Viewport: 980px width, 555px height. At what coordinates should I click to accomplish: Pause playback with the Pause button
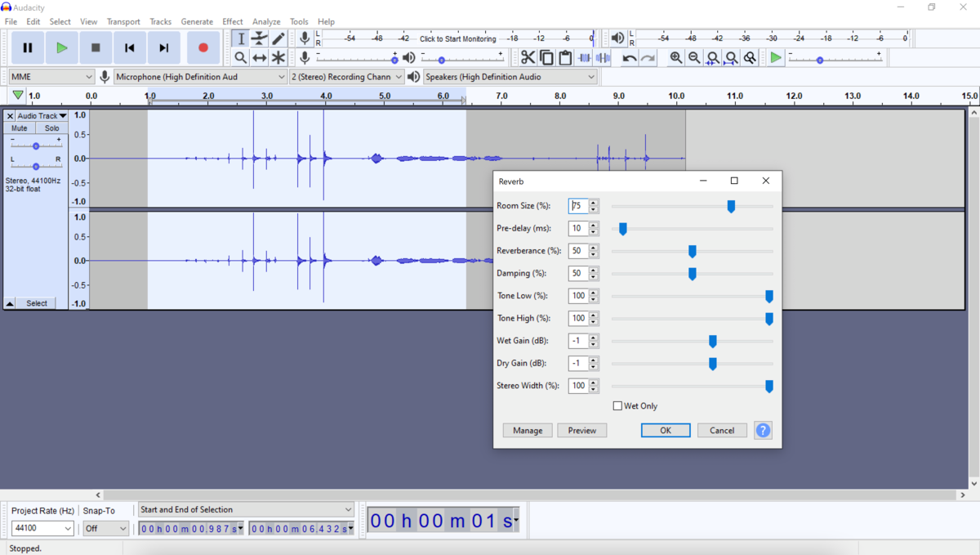pyautogui.click(x=28, y=48)
